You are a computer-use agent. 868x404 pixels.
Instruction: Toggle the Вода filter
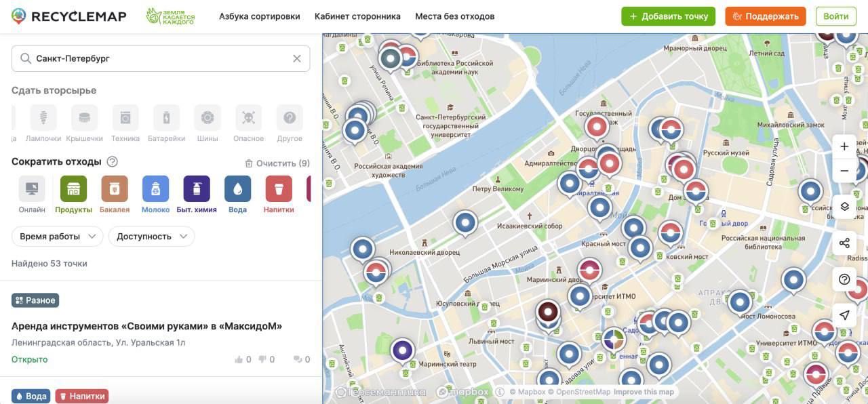pyautogui.click(x=238, y=189)
